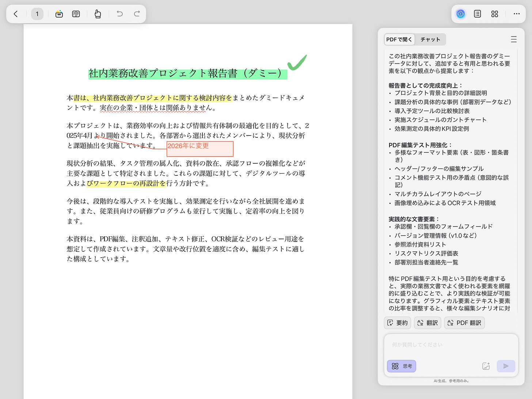532x399 pixels.
Task: Attach an image in the chat box
Action: pos(486,366)
